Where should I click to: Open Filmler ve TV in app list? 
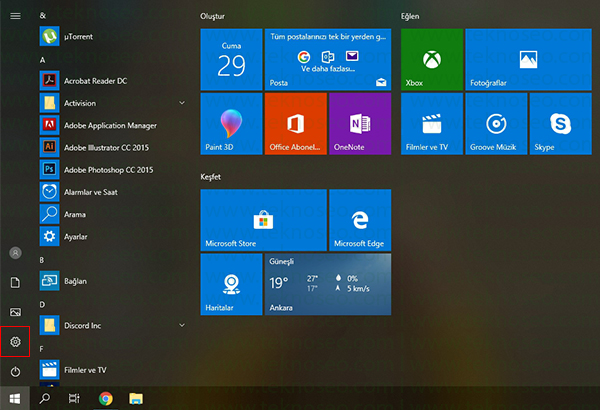tap(112, 370)
